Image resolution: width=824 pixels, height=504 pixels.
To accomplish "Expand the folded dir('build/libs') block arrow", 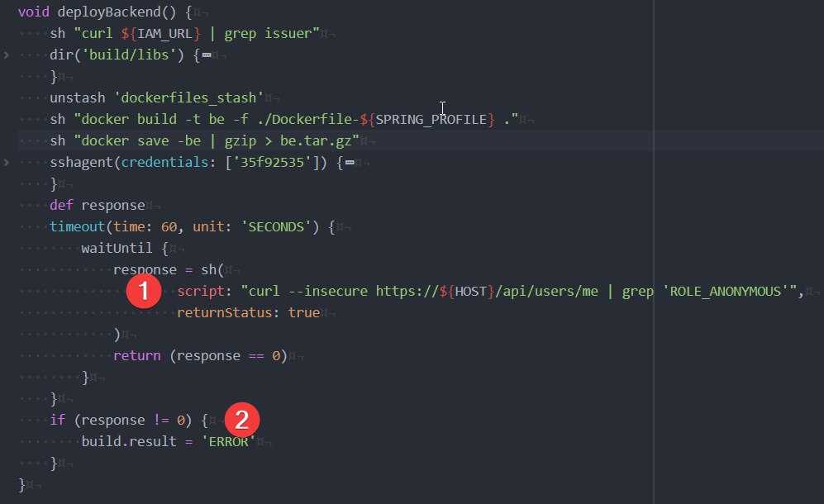I will click(x=7, y=55).
